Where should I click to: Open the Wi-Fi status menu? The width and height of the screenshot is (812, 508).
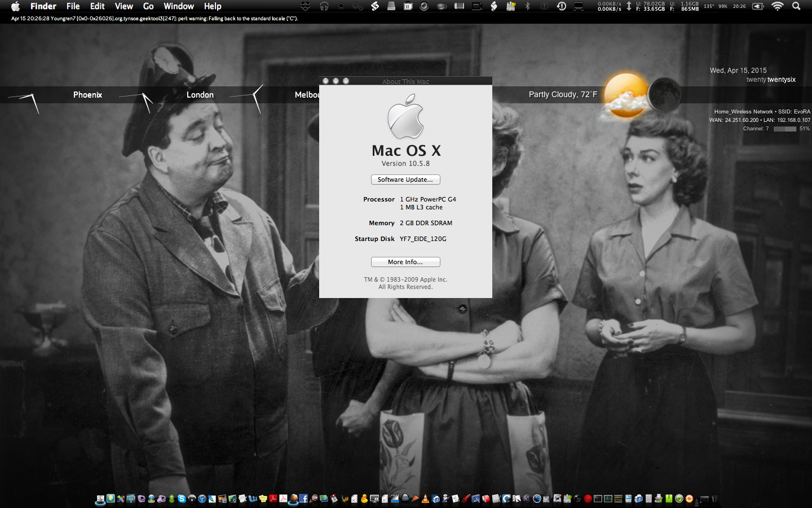click(778, 6)
